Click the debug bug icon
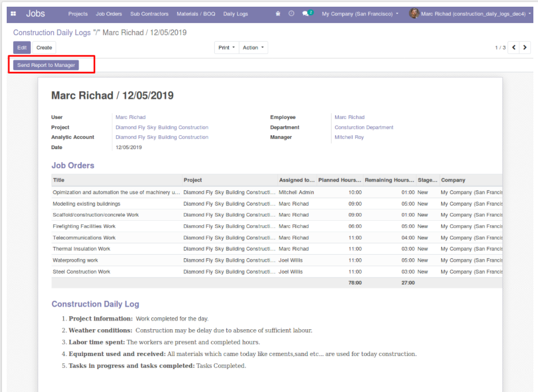Screen dimensions: 538x392 (x=279, y=14)
